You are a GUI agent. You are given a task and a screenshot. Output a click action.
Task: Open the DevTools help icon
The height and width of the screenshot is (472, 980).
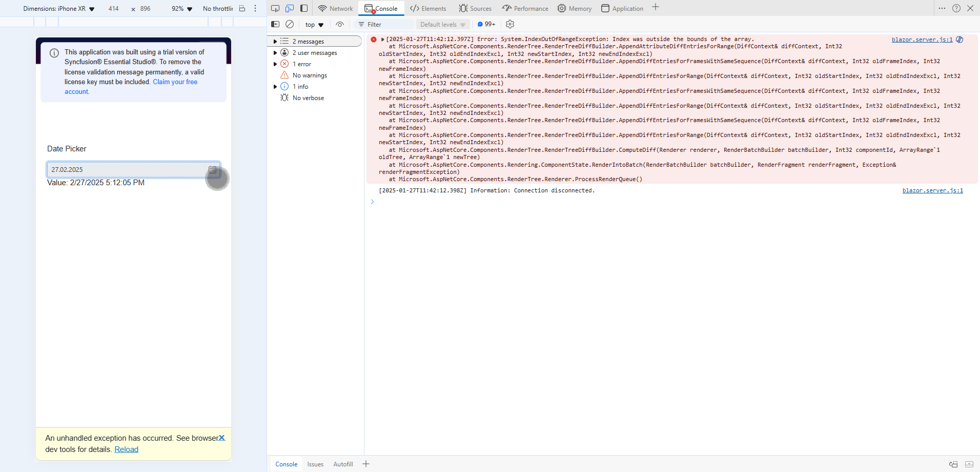pos(956,8)
